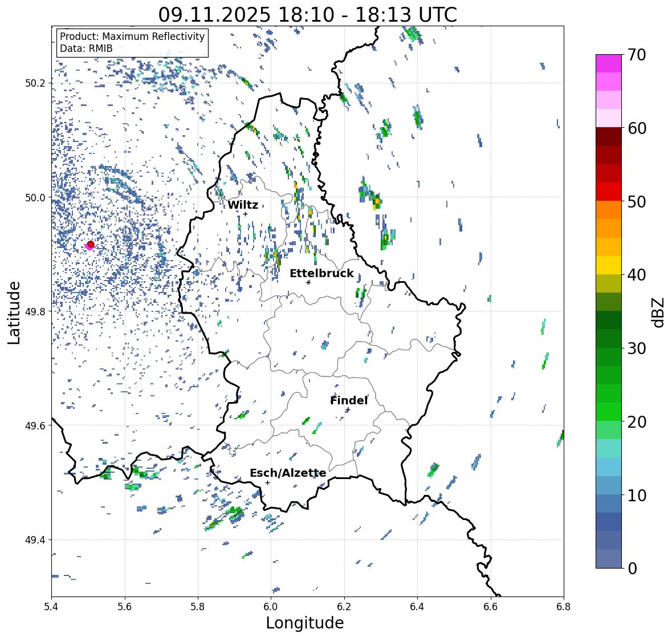Click the 70 value on colorbar

pyautogui.click(x=637, y=55)
